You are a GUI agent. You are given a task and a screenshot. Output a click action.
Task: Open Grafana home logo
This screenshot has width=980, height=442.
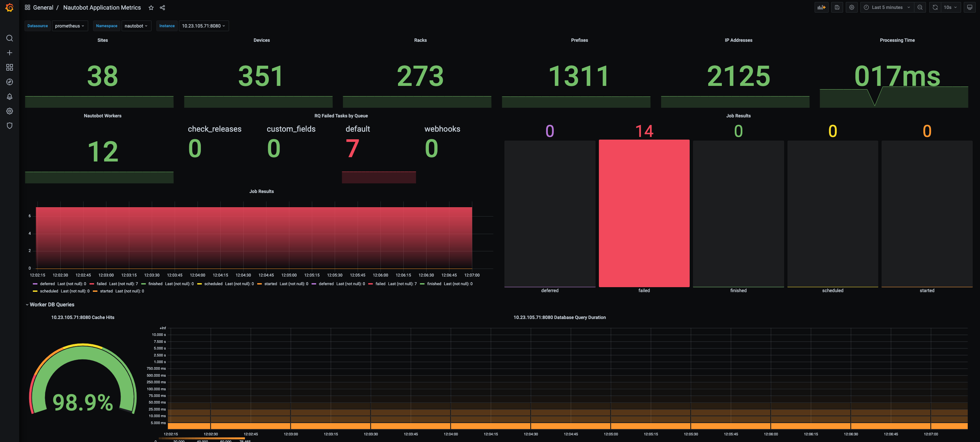[10, 8]
